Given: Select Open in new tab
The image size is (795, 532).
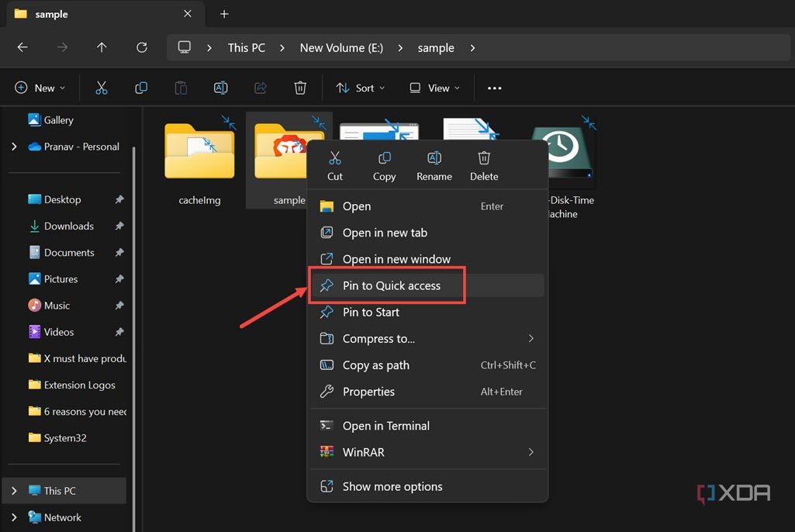Looking at the screenshot, I should click(427, 233).
